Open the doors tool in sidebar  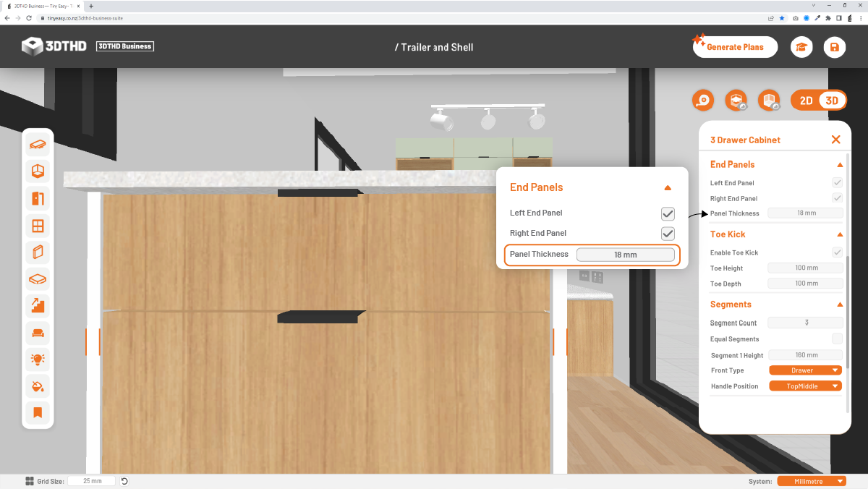tap(38, 198)
